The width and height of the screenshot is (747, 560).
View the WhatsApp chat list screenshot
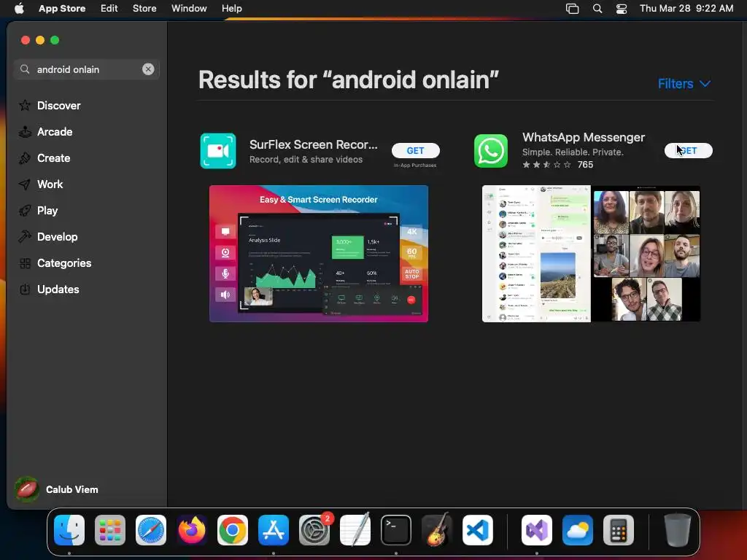(x=536, y=254)
